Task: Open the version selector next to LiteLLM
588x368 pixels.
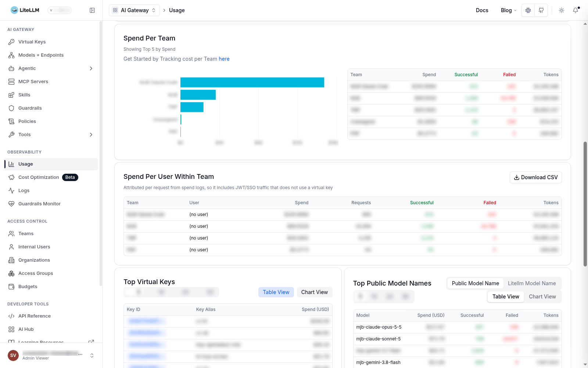Action: (60, 10)
